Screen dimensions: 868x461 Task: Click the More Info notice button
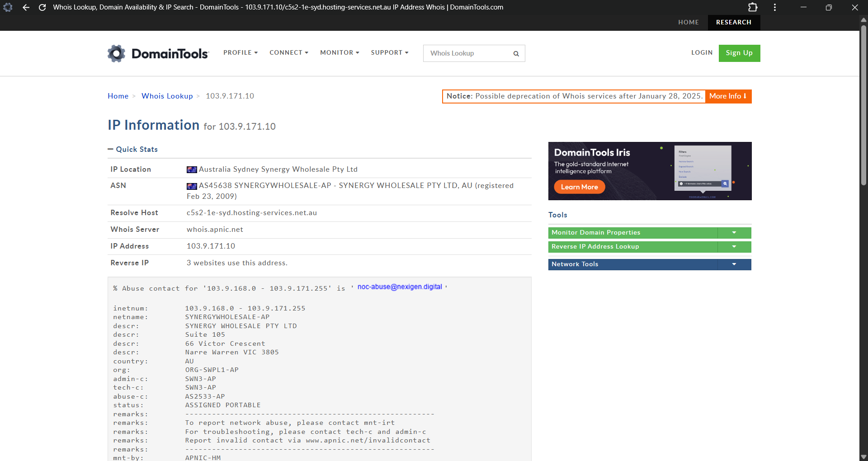point(728,96)
